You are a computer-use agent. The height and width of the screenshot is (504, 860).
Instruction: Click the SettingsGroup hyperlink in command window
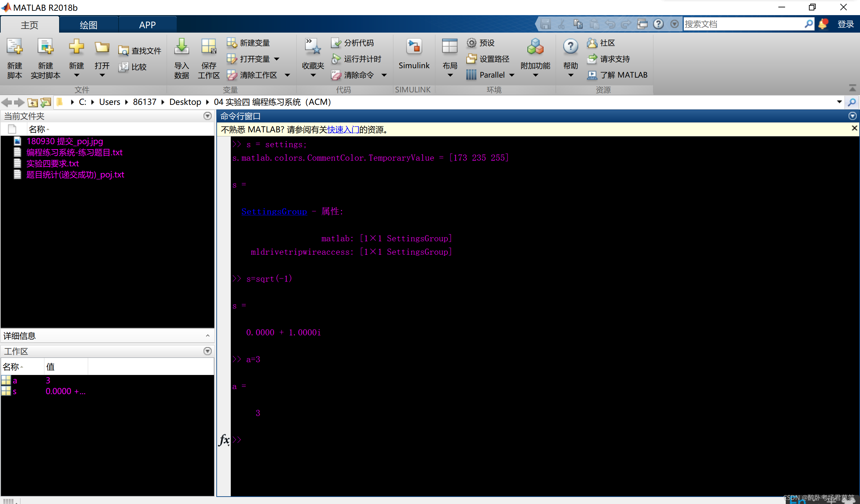point(274,212)
